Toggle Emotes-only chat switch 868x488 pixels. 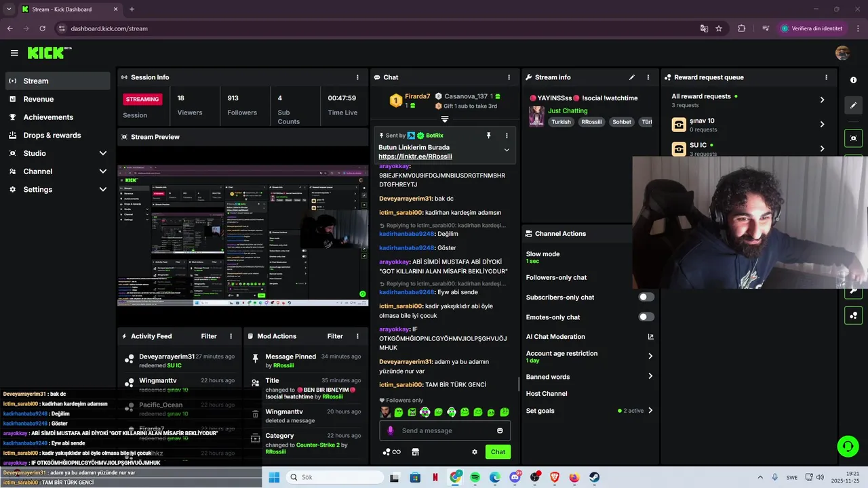tap(646, 317)
